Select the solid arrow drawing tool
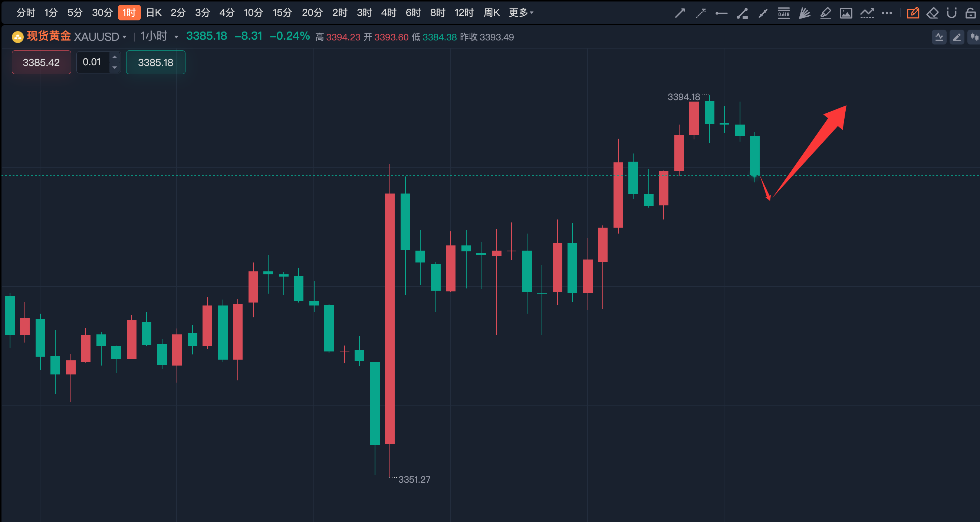This screenshot has width=980, height=522. pyautogui.click(x=680, y=13)
